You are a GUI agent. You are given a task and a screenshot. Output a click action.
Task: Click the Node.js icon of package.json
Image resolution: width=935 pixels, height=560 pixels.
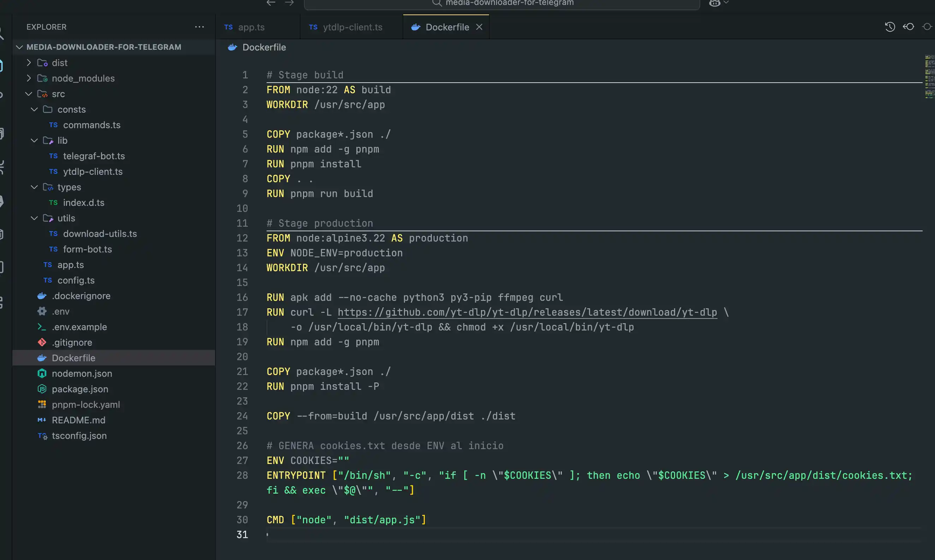coord(42,389)
